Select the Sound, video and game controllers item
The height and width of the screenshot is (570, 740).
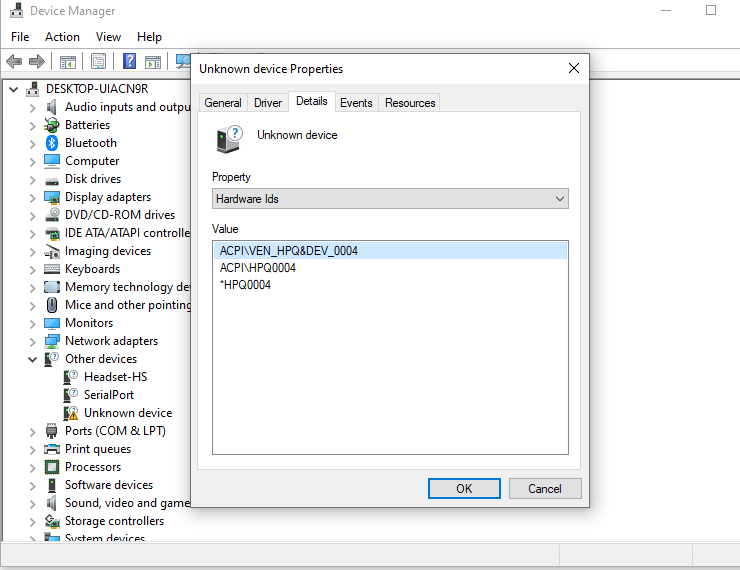point(127,503)
